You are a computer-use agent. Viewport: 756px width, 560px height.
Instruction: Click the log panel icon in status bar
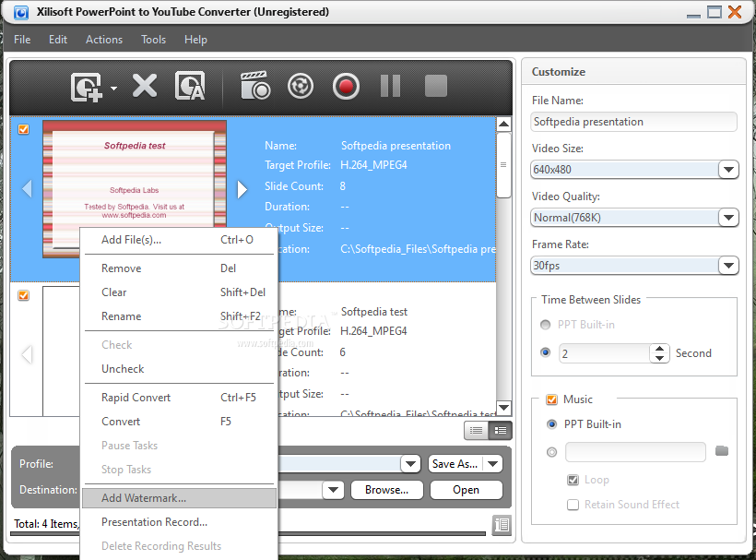pos(502,525)
